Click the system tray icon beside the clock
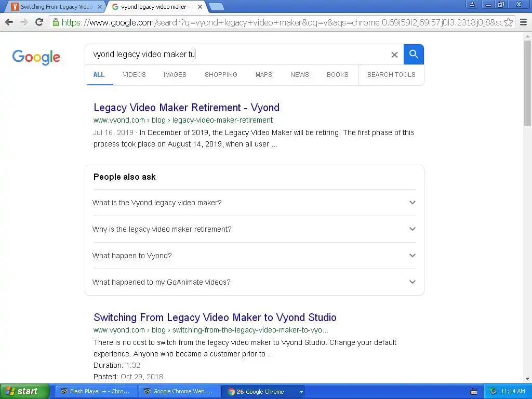The image size is (532, 399). point(494,392)
